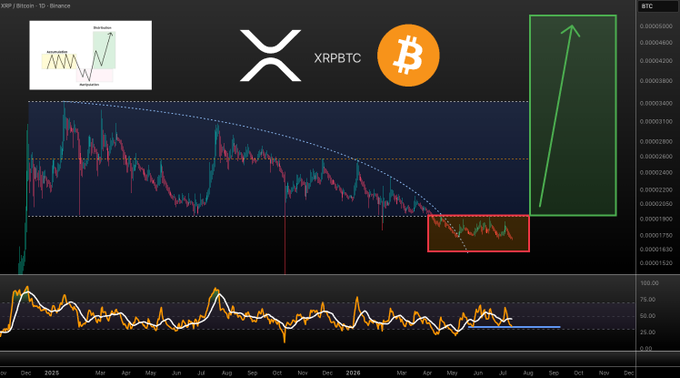Viewport: 680px width, 378px height.
Task: Click the 2026 year label on time axis
Action: point(353,373)
